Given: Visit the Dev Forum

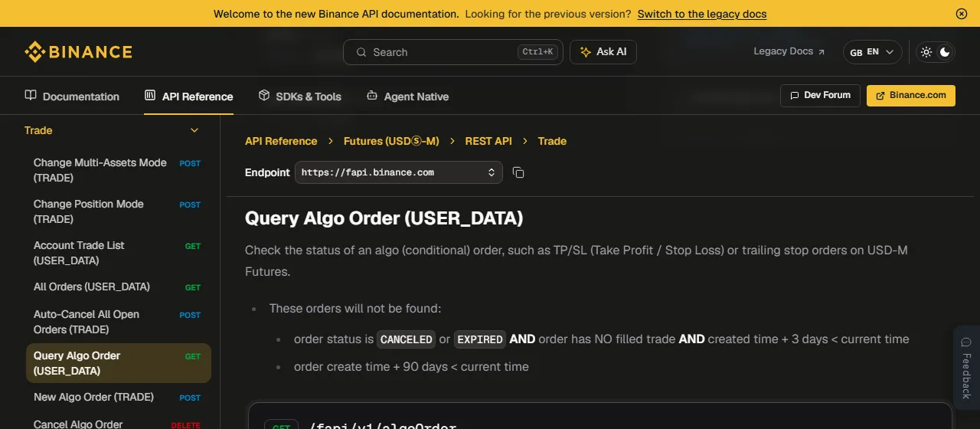Looking at the screenshot, I should 820,95.
